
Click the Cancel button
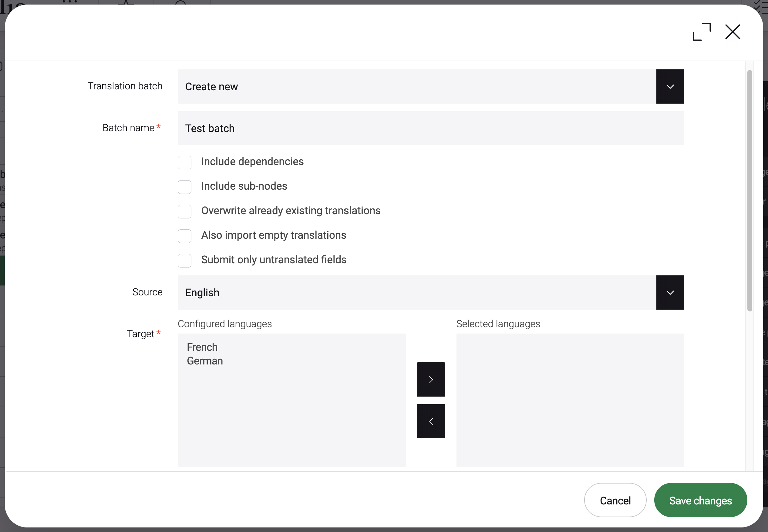click(615, 500)
